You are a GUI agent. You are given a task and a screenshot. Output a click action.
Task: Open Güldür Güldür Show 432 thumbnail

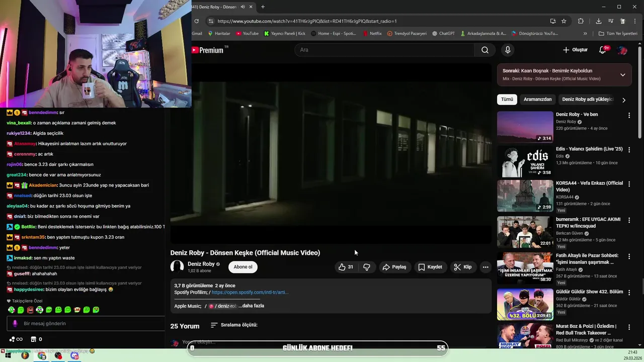click(525, 304)
